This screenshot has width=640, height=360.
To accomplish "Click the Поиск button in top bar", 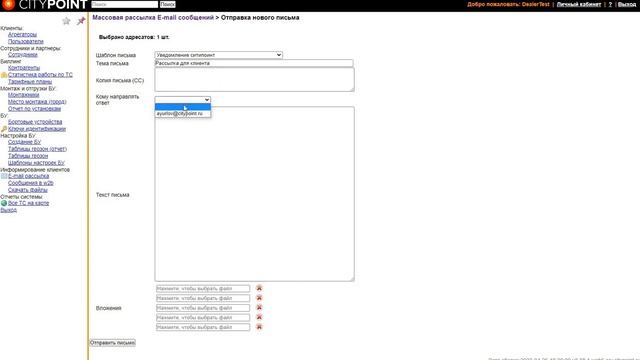I will click(x=167, y=4).
